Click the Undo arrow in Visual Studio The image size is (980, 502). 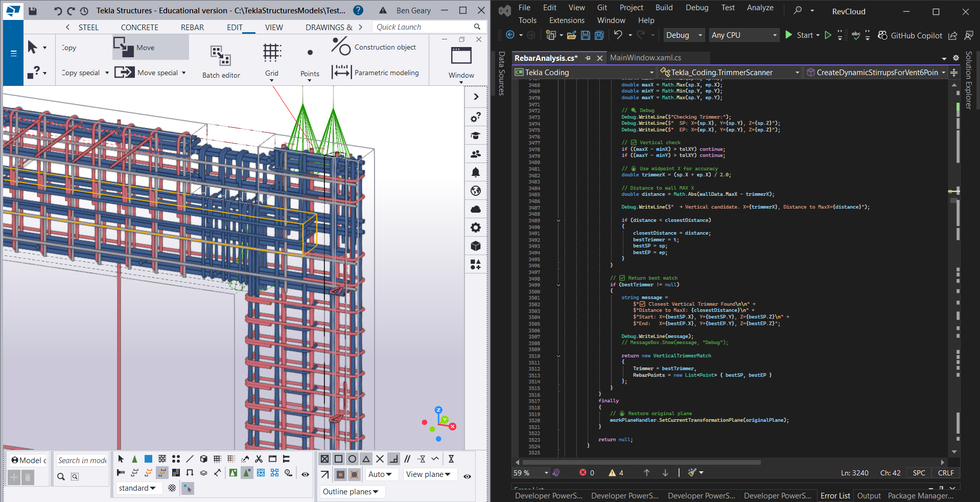coord(618,35)
